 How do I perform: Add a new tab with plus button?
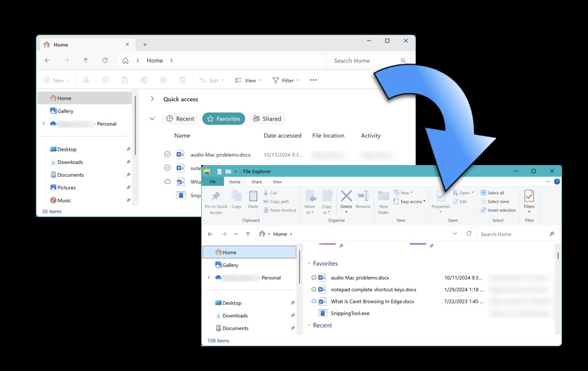145,45
